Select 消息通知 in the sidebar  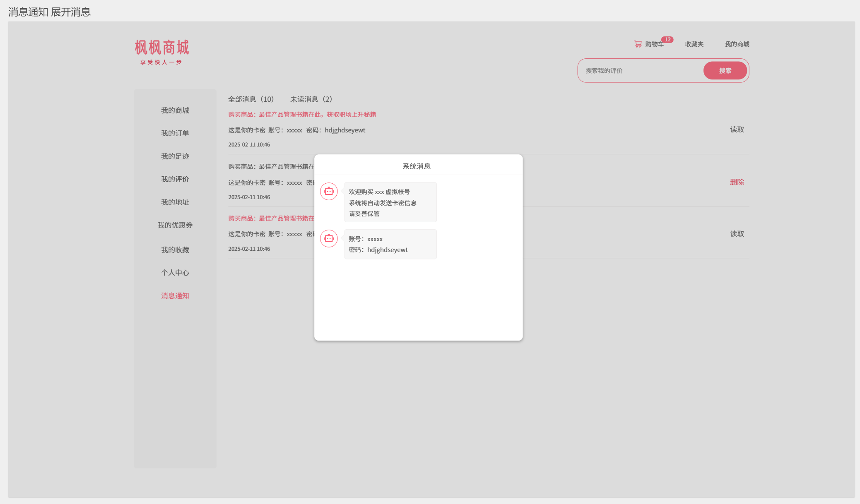point(175,296)
